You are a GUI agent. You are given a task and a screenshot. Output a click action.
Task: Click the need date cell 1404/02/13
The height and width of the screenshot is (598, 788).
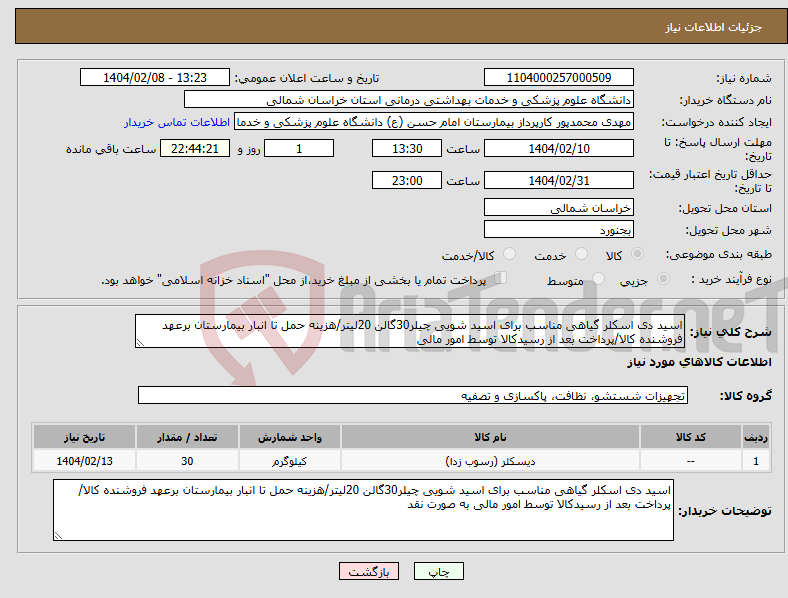click(84, 461)
